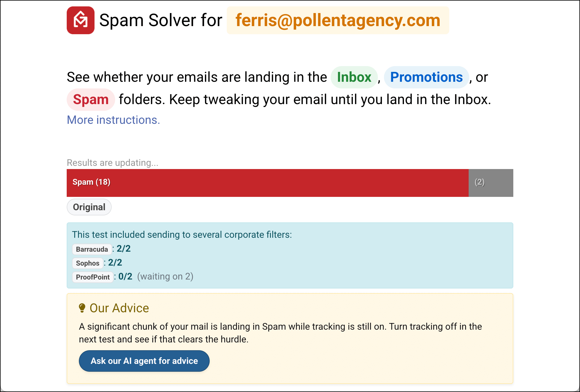Click the red Spam Solver logo icon
This screenshot has height=392, width=580.
click(80, 20)
